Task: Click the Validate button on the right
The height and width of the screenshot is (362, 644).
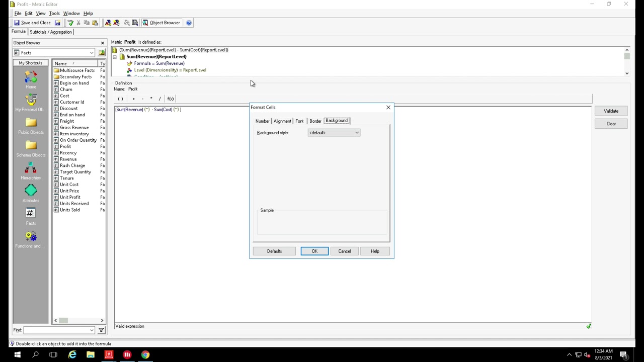Action: [x=611, y=111]
